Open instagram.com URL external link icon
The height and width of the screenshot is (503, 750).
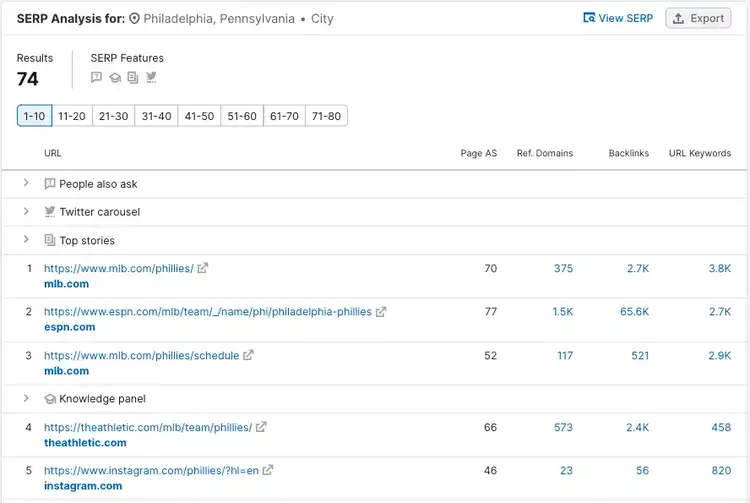268,470
